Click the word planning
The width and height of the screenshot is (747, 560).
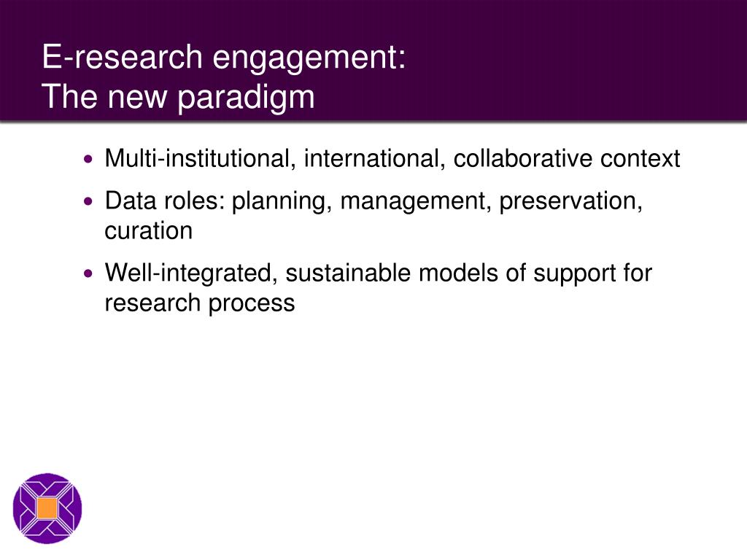pyautogui.click(x=282, y=202)
